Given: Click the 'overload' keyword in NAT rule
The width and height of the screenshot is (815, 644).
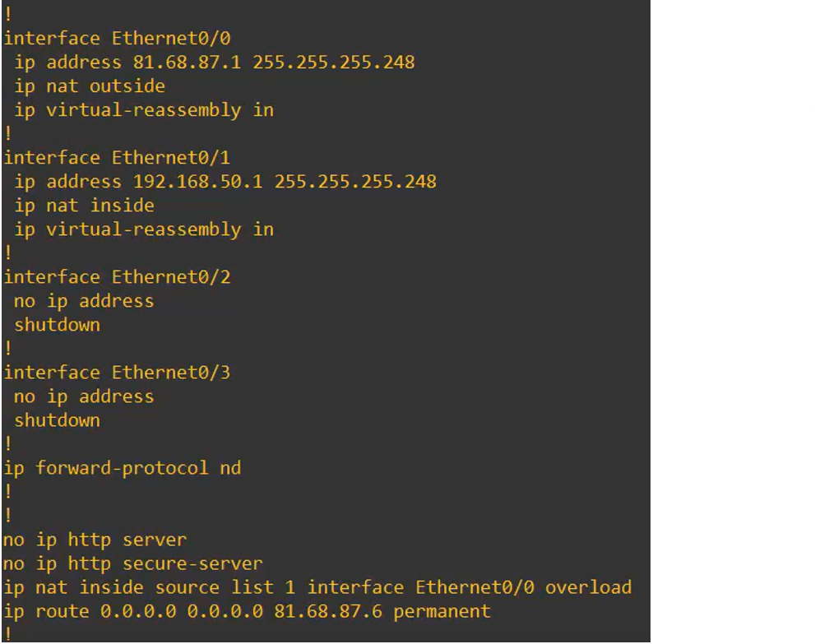Looking at the screenshot, I should [589, 587].
